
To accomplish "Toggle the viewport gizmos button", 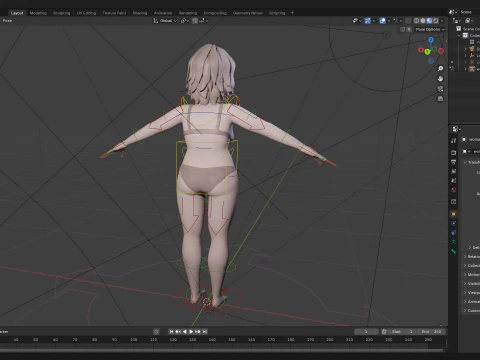I will pos(368,21).
